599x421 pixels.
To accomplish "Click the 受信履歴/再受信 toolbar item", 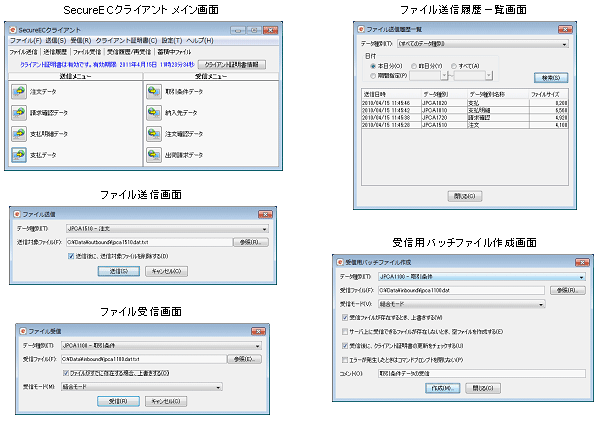I will tap(129, 52).
